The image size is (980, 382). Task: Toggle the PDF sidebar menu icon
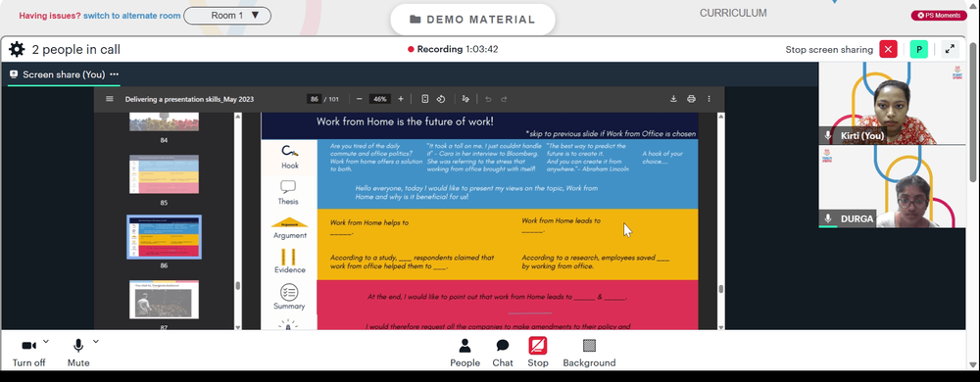(x=110, y=99)
